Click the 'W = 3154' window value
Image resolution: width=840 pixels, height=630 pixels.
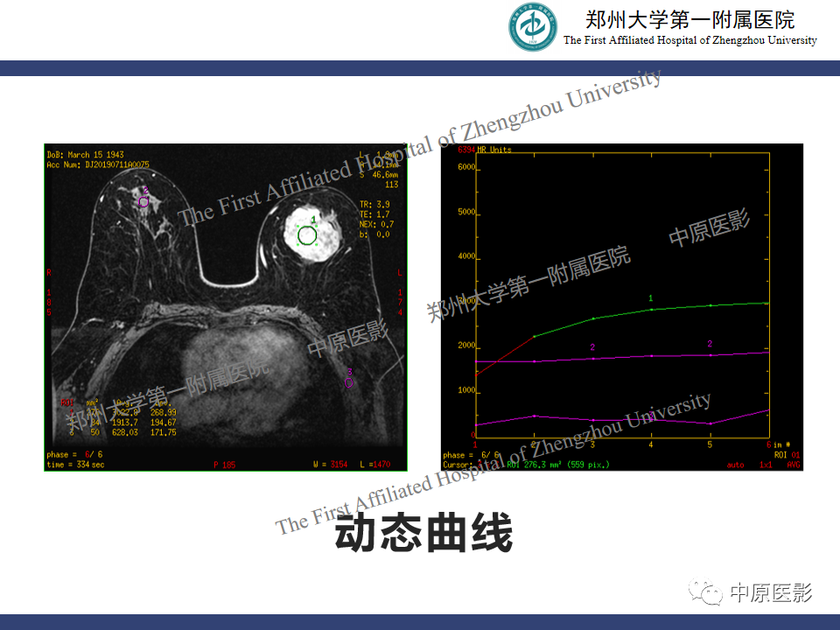coord(331,464)
